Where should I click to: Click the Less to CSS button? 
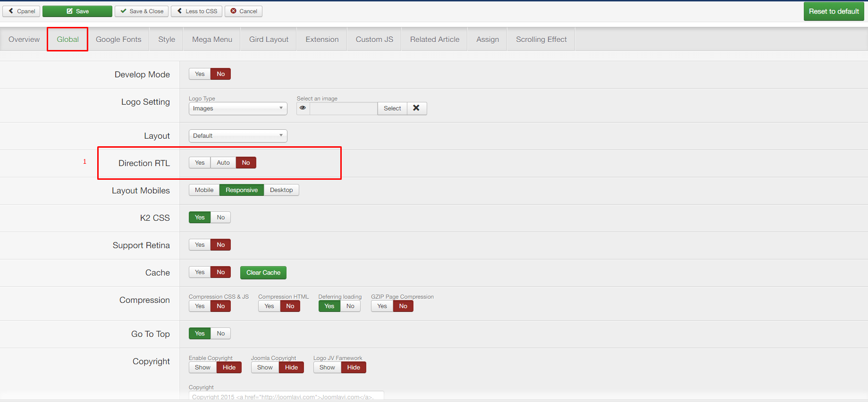coord(197,11)
